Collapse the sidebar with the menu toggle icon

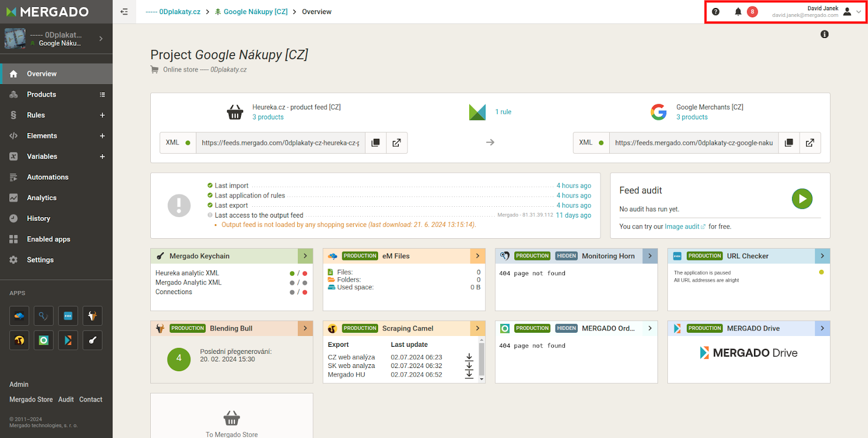124,11
